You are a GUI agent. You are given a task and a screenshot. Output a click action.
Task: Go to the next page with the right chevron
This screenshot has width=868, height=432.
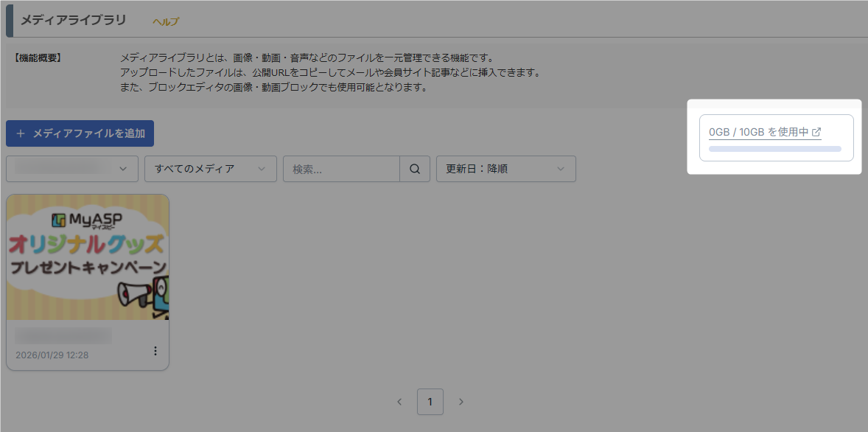461,402
